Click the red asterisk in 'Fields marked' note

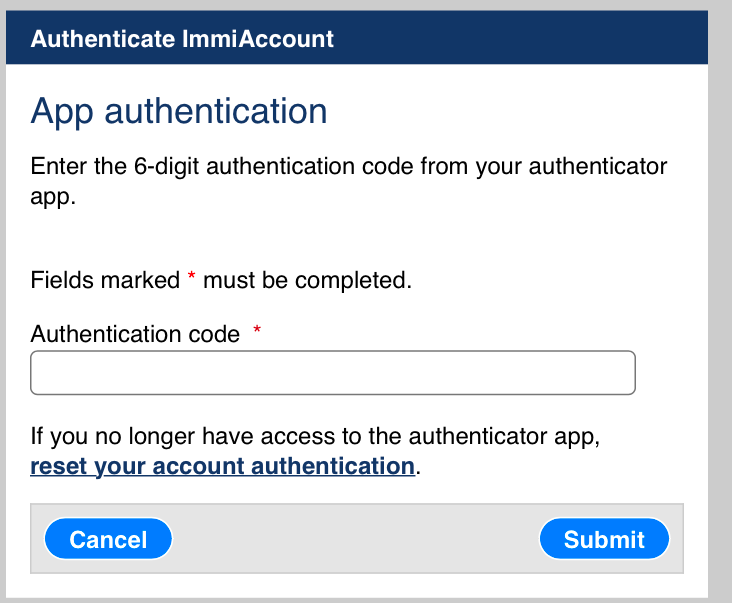[x=192, y=277]
